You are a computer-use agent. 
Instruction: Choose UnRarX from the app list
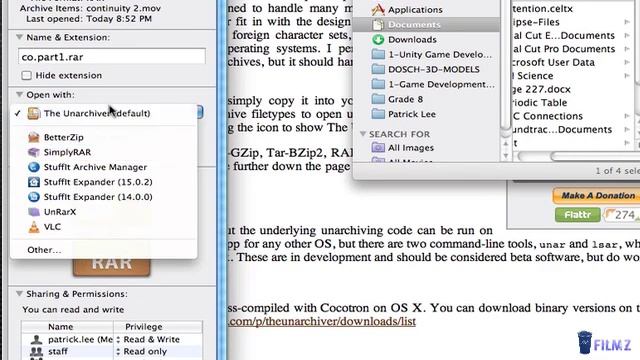pos(104,212)
